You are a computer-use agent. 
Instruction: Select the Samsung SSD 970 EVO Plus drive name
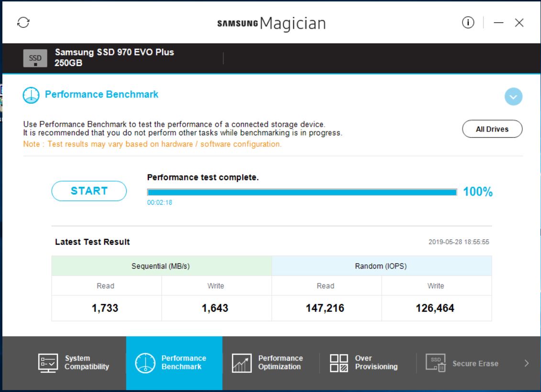coord(114,53)
